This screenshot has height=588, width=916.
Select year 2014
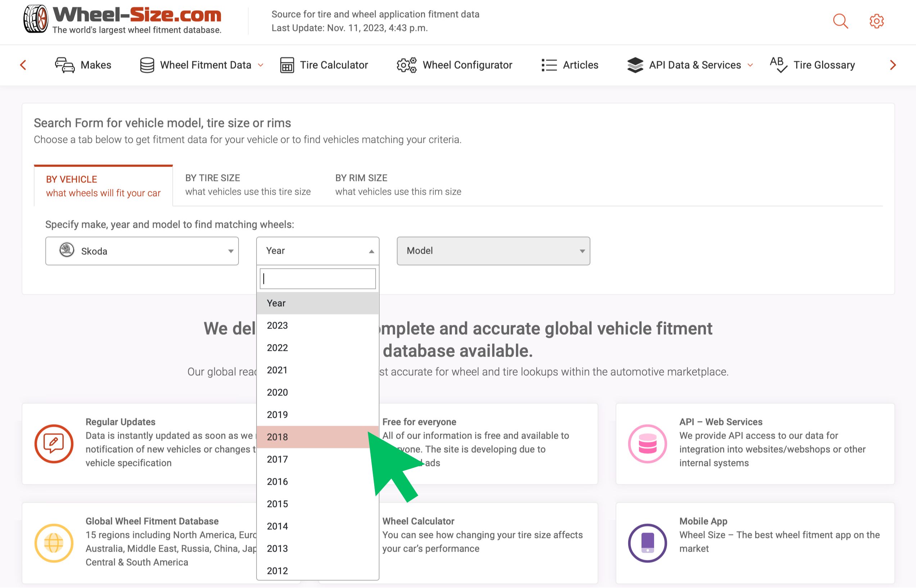point(318,526)
